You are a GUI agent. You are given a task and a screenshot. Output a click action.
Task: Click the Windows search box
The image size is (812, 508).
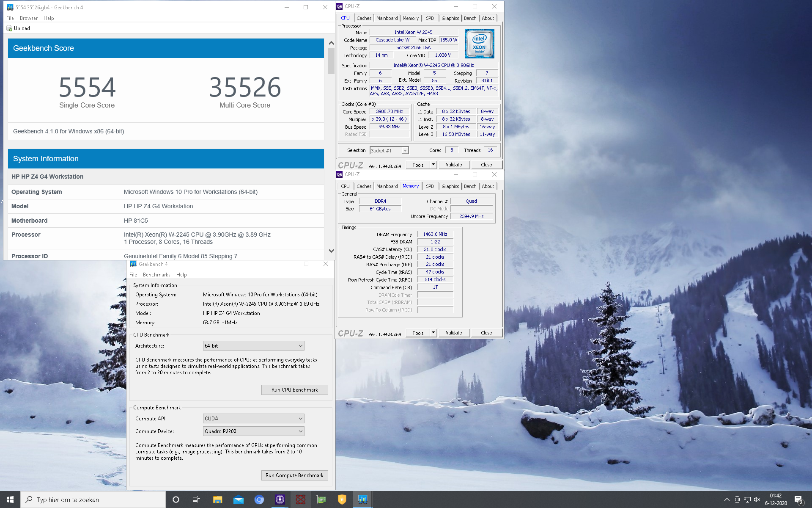coord(93,500)
